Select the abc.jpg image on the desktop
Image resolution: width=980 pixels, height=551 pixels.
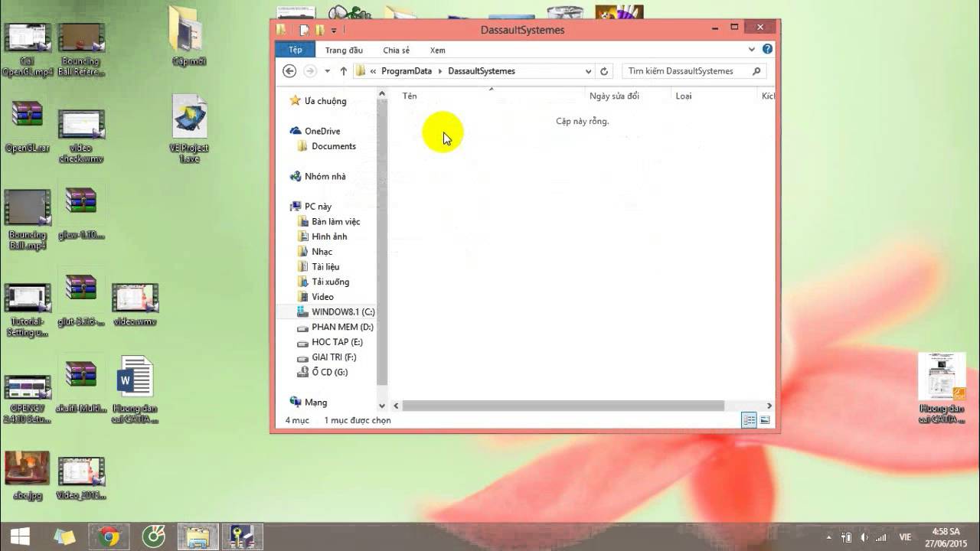(27, 475)
